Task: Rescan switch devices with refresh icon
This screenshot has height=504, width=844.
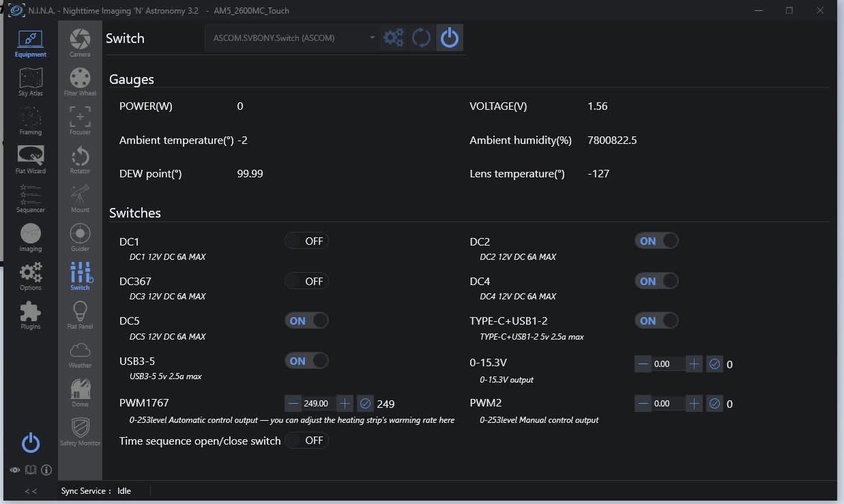Action: [x=422, y=38]
